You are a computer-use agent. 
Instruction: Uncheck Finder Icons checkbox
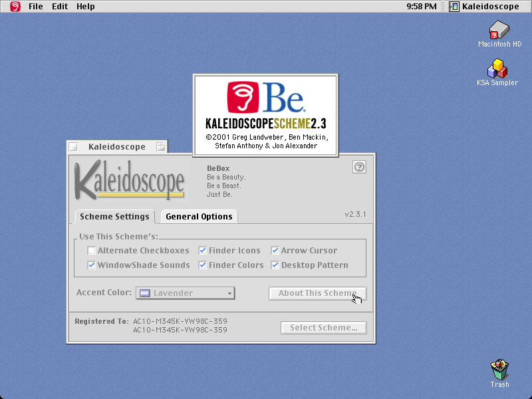203,251
